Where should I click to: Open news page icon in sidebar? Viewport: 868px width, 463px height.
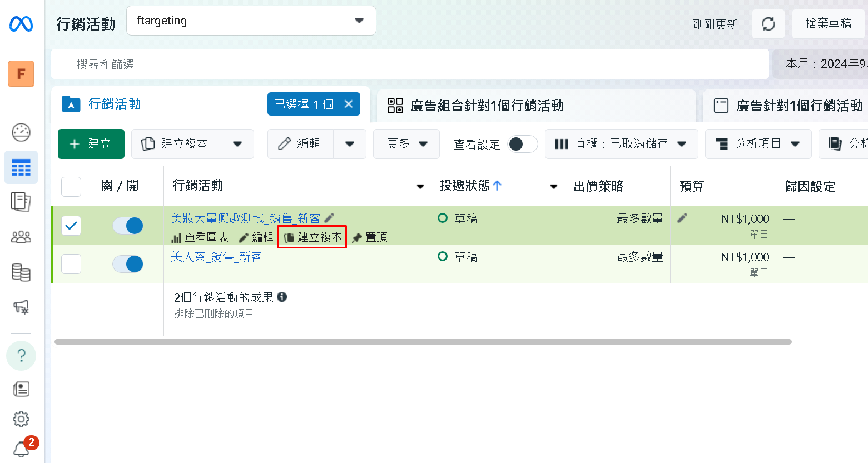pos(21,389)
